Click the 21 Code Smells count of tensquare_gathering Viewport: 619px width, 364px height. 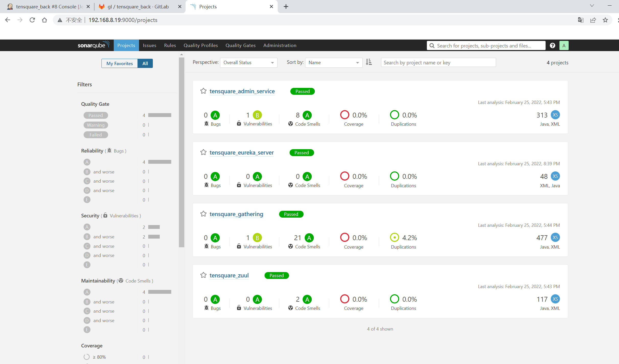pos(297,238)
